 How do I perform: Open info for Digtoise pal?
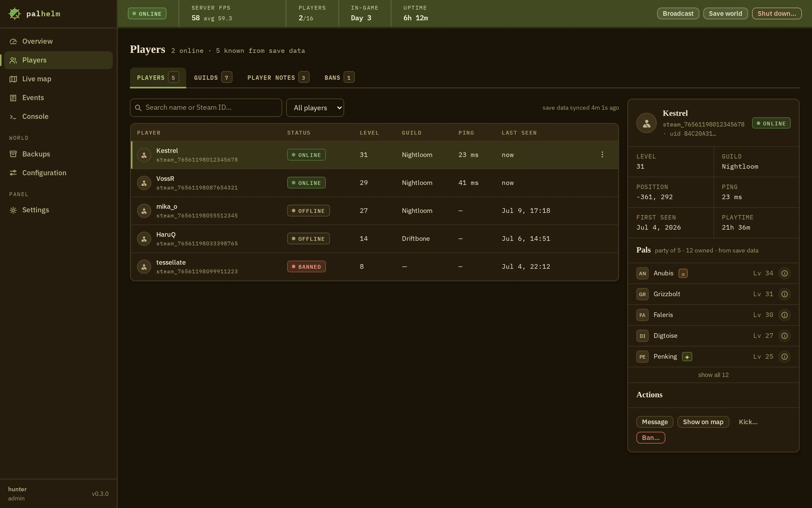(x=784, y=336)
